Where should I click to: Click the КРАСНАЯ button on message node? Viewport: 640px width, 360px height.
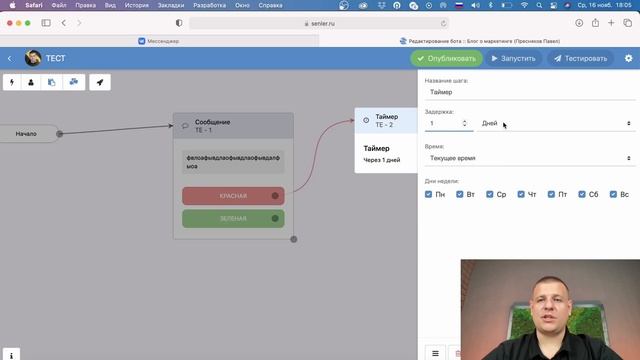point(233,196)
